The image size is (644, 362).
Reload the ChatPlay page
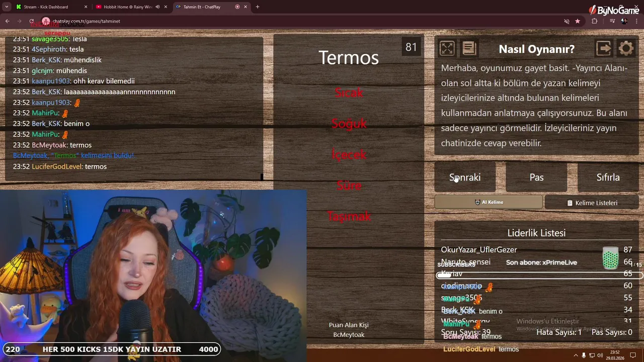coord(31,21)
